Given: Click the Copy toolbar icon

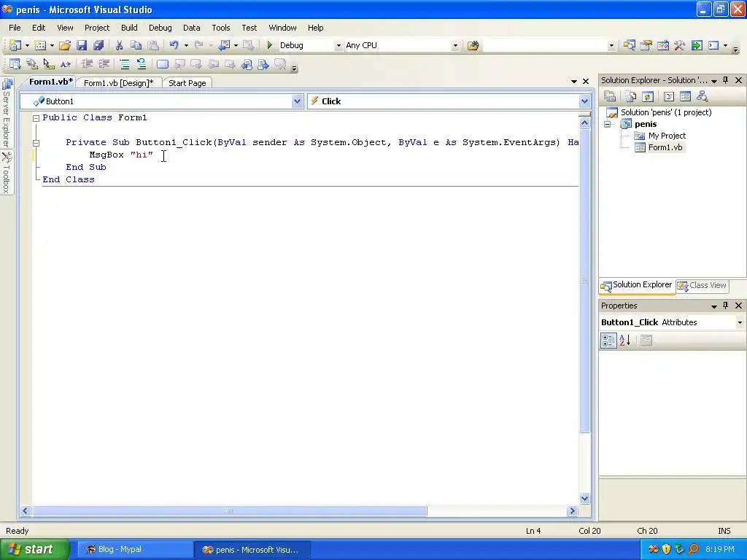Looking at the screenshot, I should pyautogui.click(x=136, y=45).
